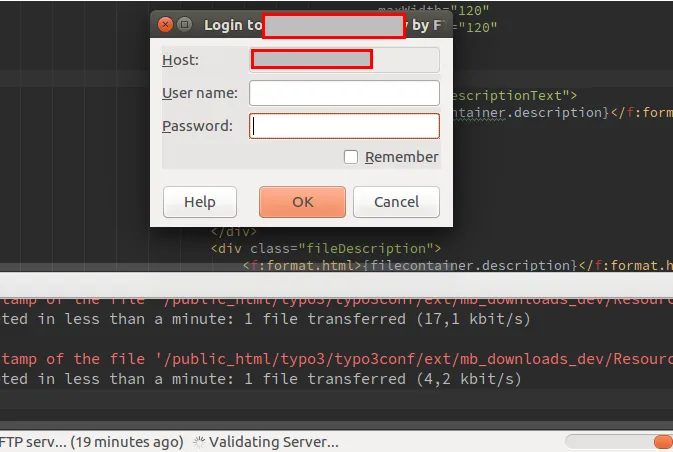
Task: Enable the Remember checkbox
Action: [x=351, y=157]
